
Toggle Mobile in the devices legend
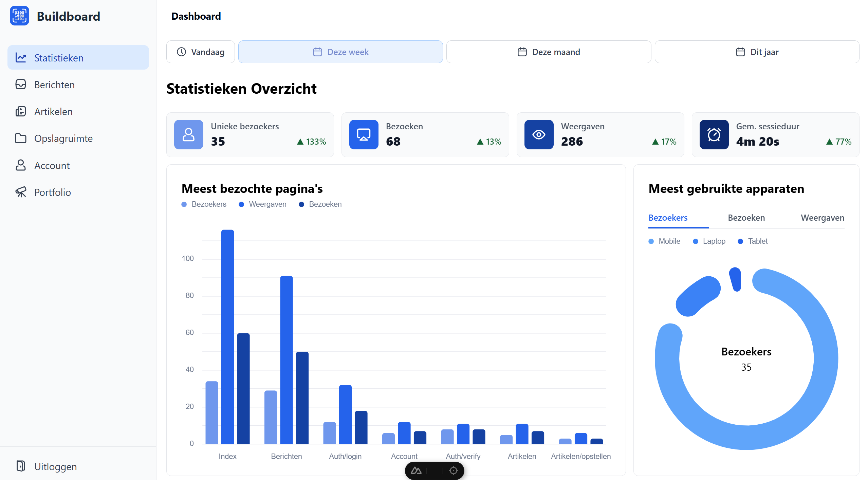coord(664,241)
